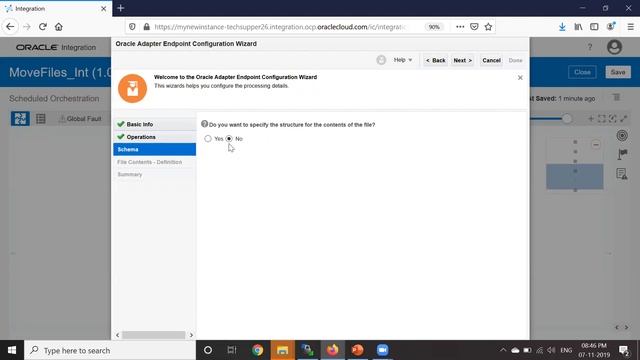Click the canvas zoom slider handle
This screenshot has height=360, width=640.
(567, 119)
